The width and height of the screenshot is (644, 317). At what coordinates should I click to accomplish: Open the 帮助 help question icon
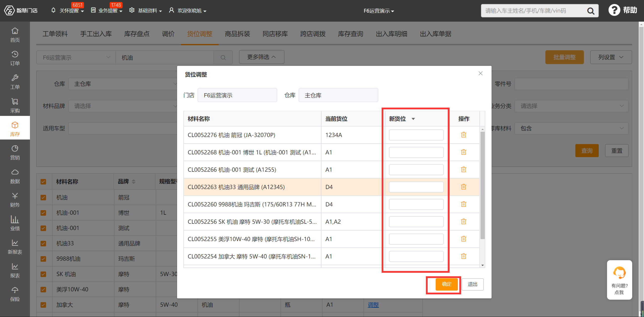[614, 10]
